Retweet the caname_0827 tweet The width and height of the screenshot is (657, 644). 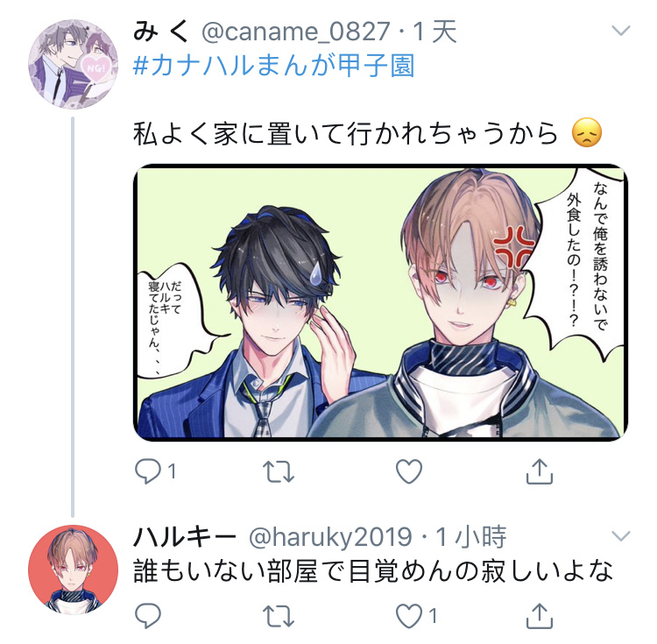279,471
